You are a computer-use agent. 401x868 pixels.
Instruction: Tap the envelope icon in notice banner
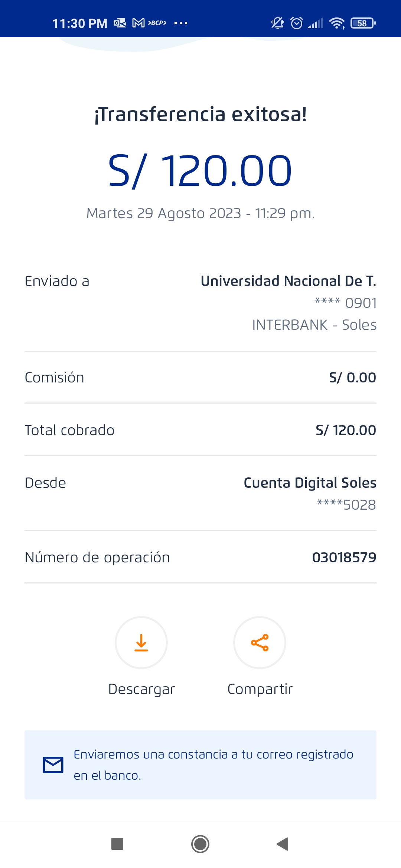point(53,765)
